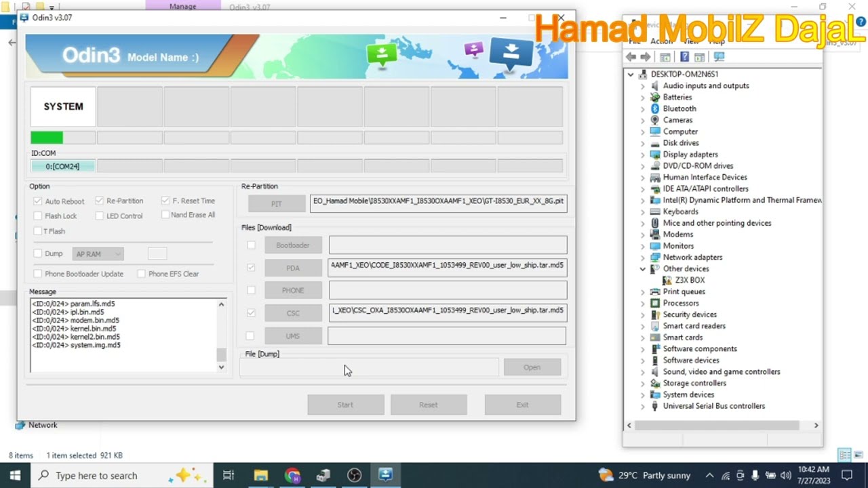Click the Z3X BOX device icon
The image size is (868, 488).
click(x=667, y=280)
